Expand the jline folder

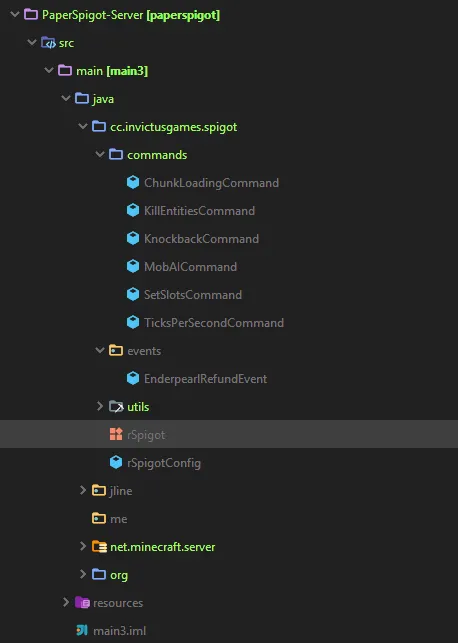point(83,490)
